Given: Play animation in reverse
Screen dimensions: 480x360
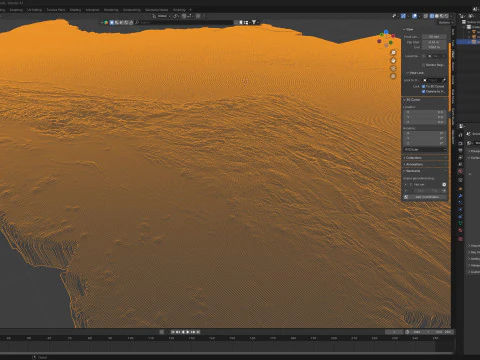Looking at the screenshot, I should tap(183, 332).
